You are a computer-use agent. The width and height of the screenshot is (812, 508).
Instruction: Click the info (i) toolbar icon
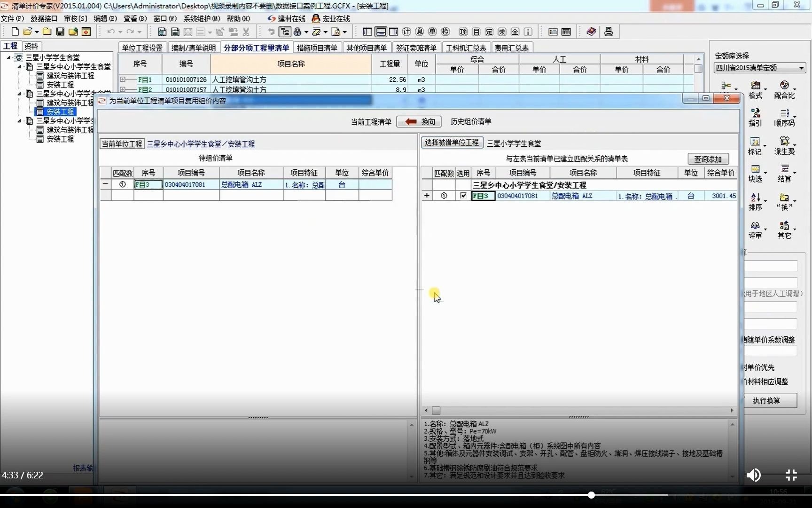528,32
